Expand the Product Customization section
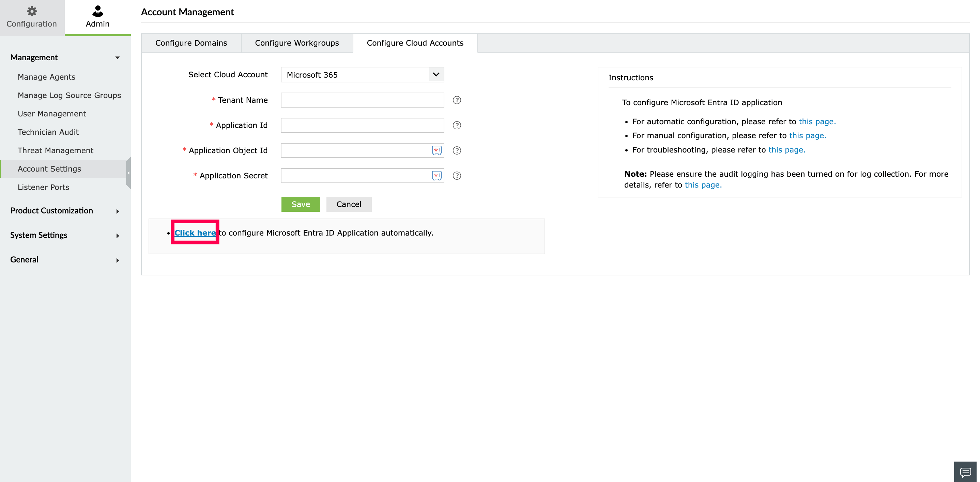 (118, 211)
